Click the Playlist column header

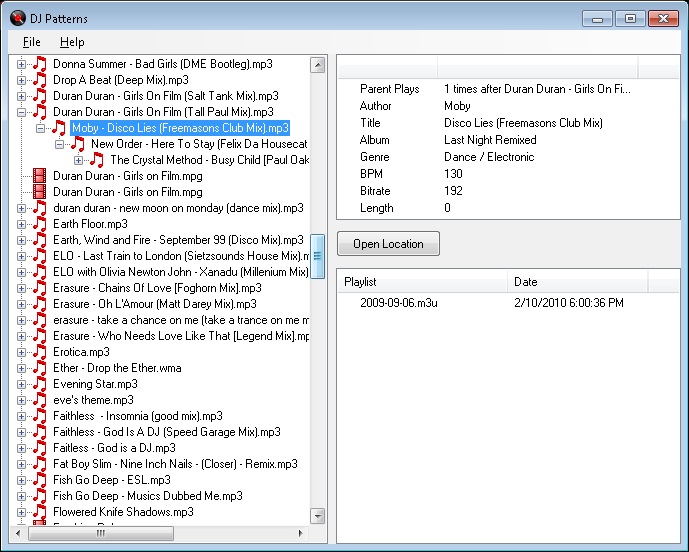pos(422,282)
